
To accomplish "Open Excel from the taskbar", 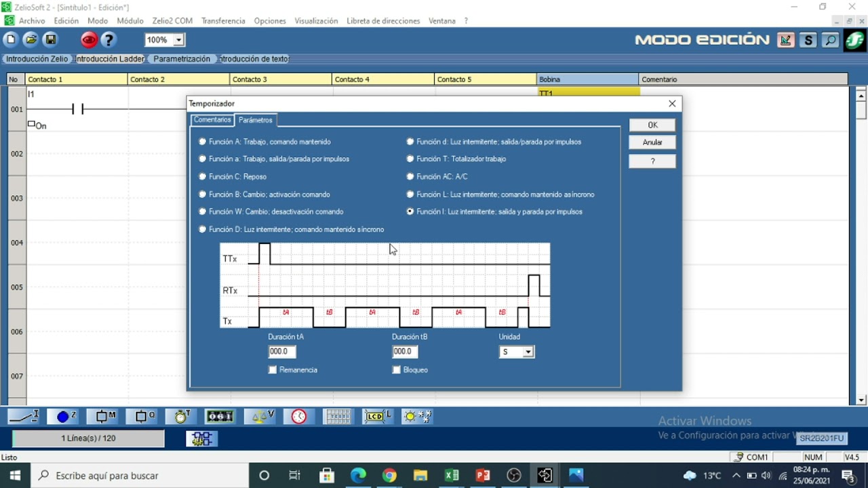I will [452, 476].
